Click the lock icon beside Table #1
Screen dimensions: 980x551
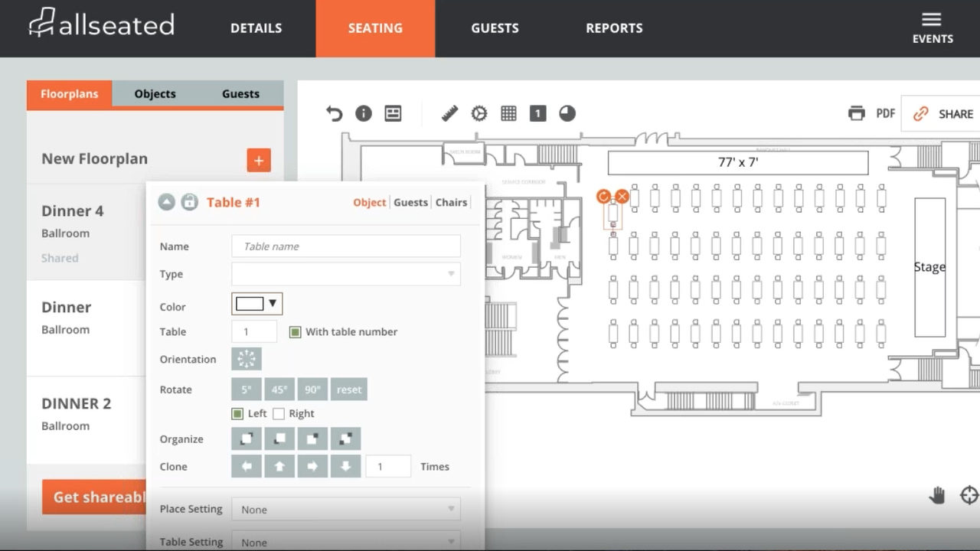(189, 202)
